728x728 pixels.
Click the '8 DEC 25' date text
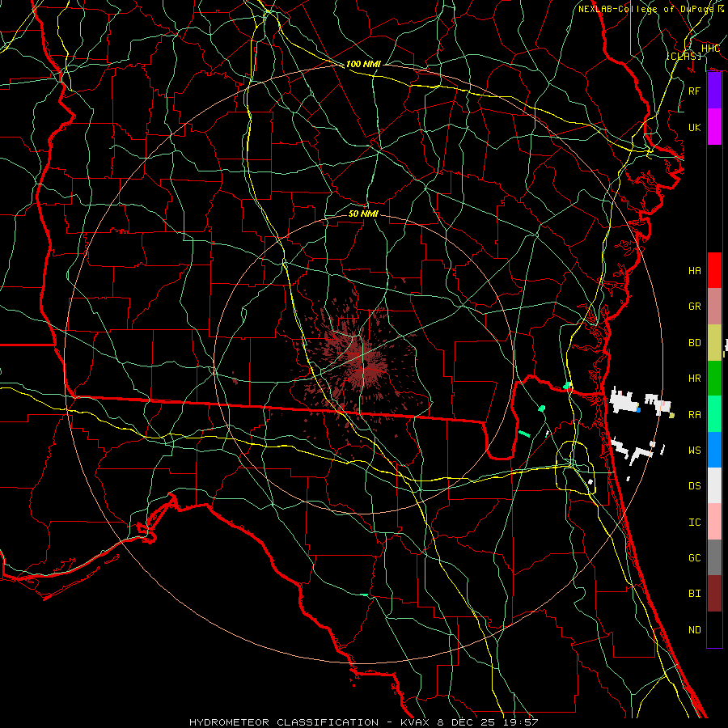467,722
